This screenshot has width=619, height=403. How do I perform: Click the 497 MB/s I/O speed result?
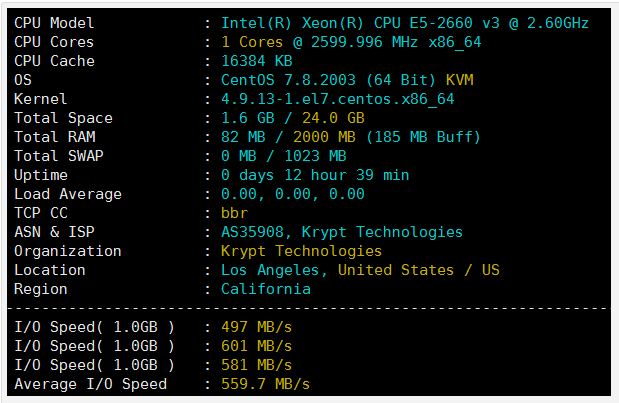tap(256, 327)
